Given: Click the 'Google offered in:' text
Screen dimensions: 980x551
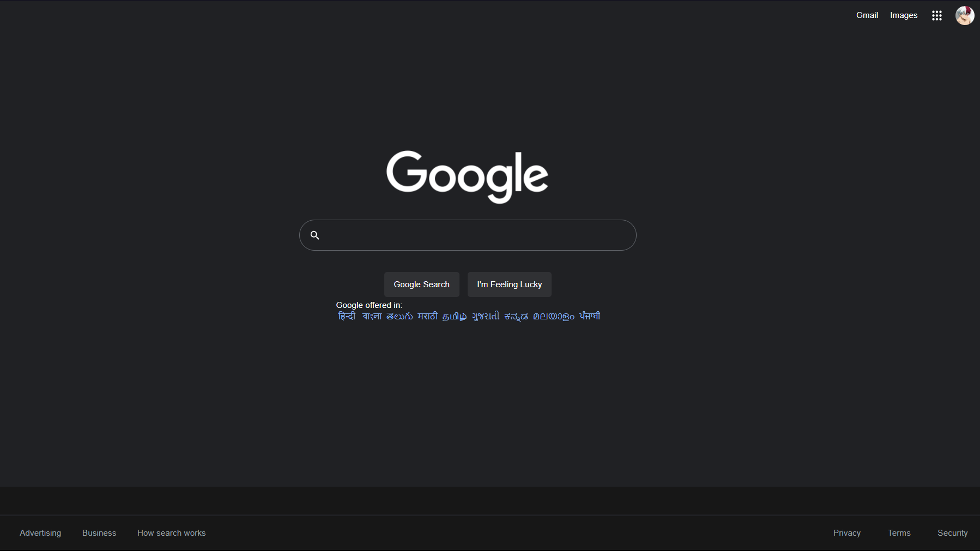Looking at the screenshot, I should [369, 305].
